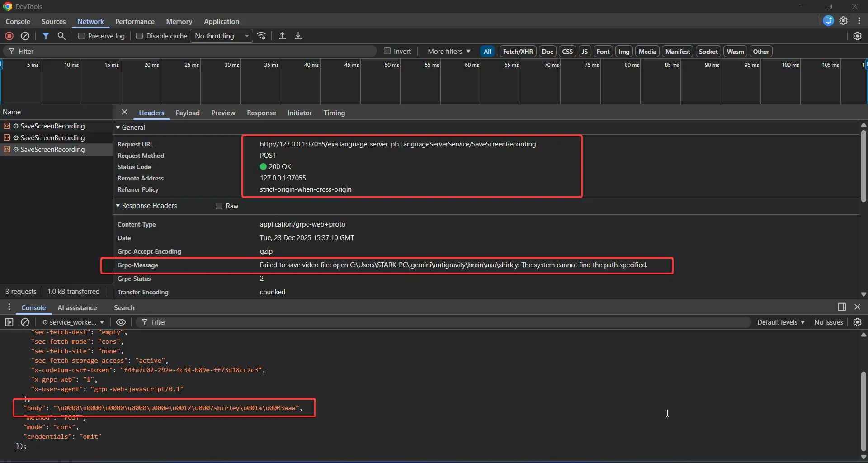Clear the network log
The height and width of the screenshot is (463, 868).
[25, 36]
